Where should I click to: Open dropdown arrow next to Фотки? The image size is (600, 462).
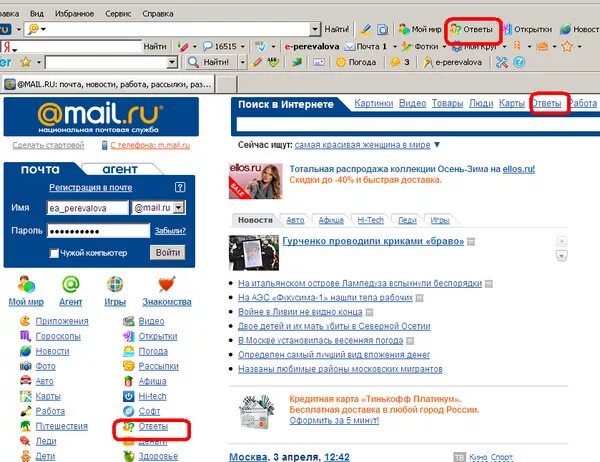444,47
